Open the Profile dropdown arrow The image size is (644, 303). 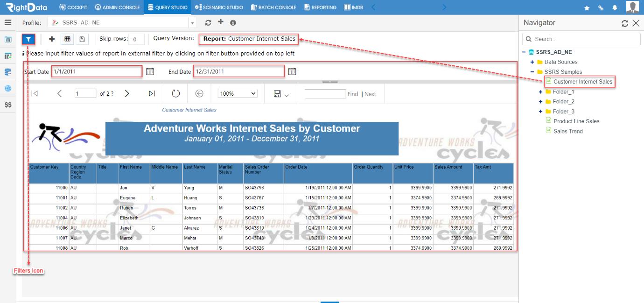(193, 23)
